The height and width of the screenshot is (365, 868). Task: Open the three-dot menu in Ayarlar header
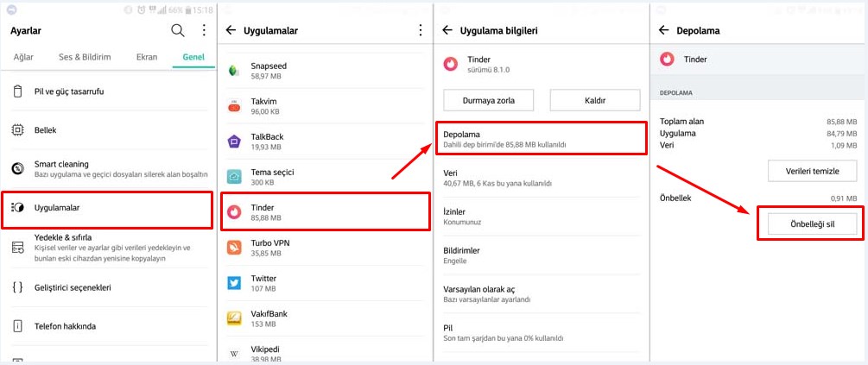point(204,30)
